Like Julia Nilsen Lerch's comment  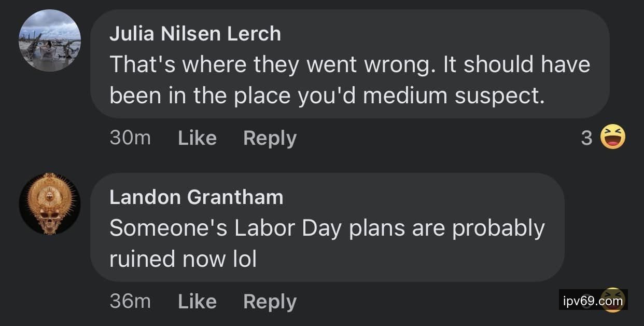click(x=197, y=138)
